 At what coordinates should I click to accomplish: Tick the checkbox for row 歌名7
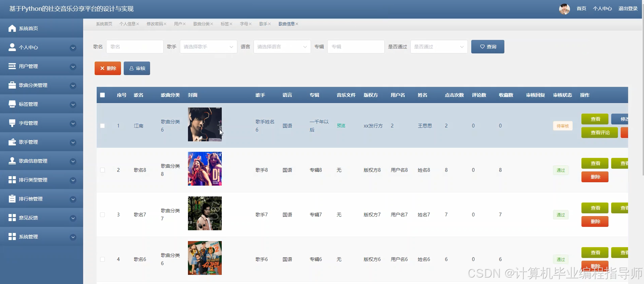[102, 215]
